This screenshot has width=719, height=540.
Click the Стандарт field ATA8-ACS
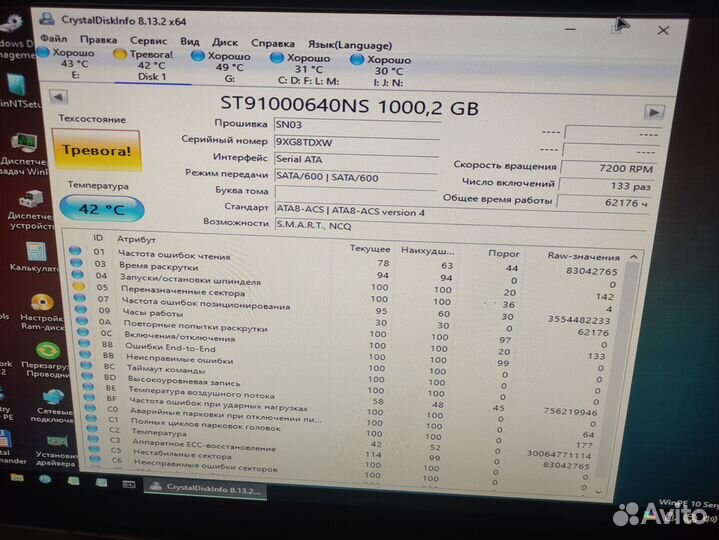point(461,213)
